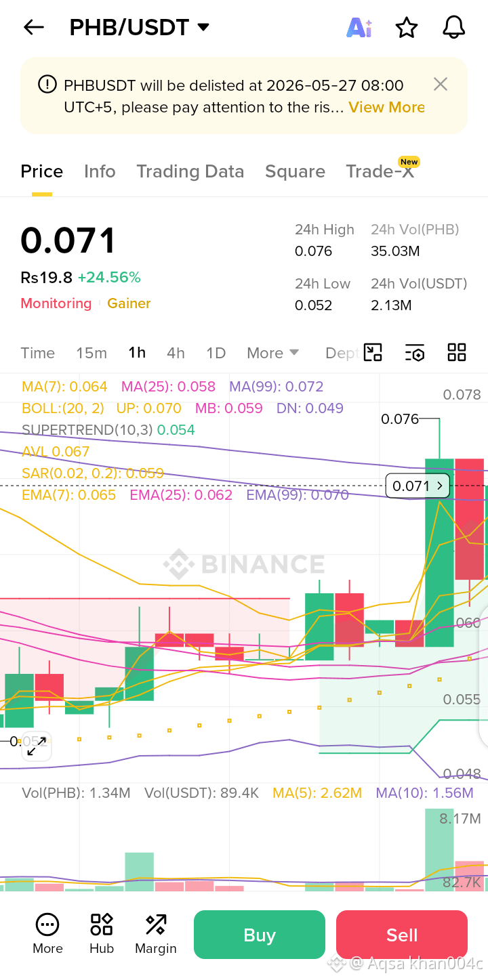Select the 1h chart interval

coord(137,353)
